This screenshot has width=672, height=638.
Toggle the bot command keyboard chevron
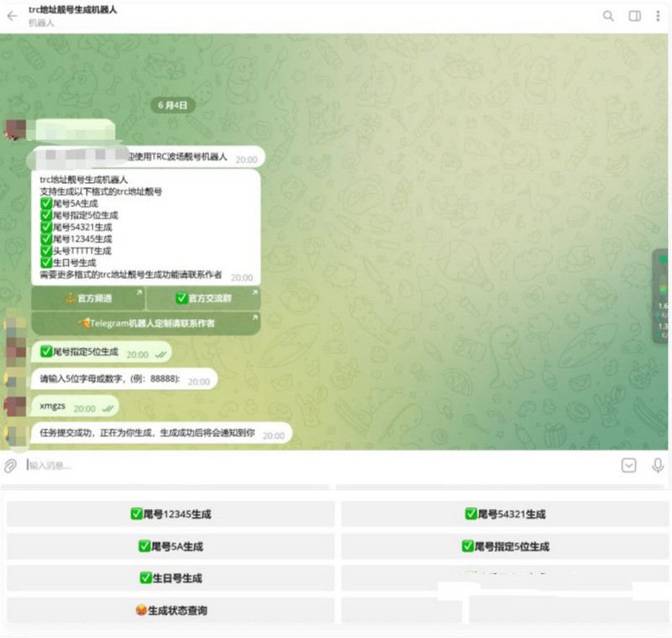(628, 463)
